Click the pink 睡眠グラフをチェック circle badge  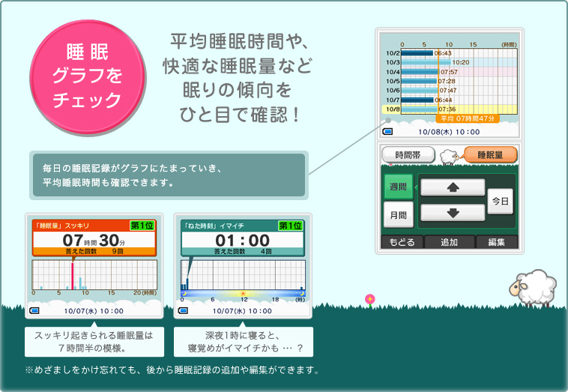[76, 77]
